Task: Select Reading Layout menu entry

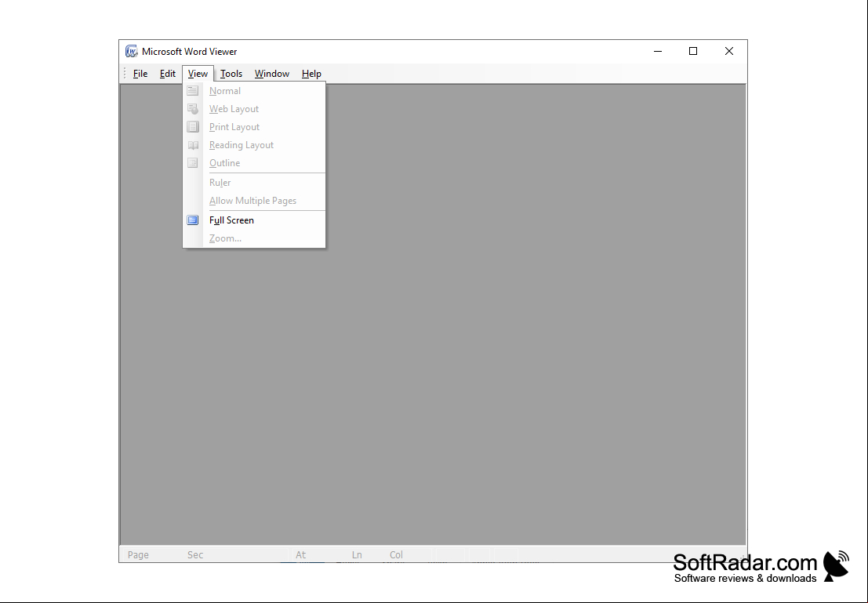Action: 254,145
